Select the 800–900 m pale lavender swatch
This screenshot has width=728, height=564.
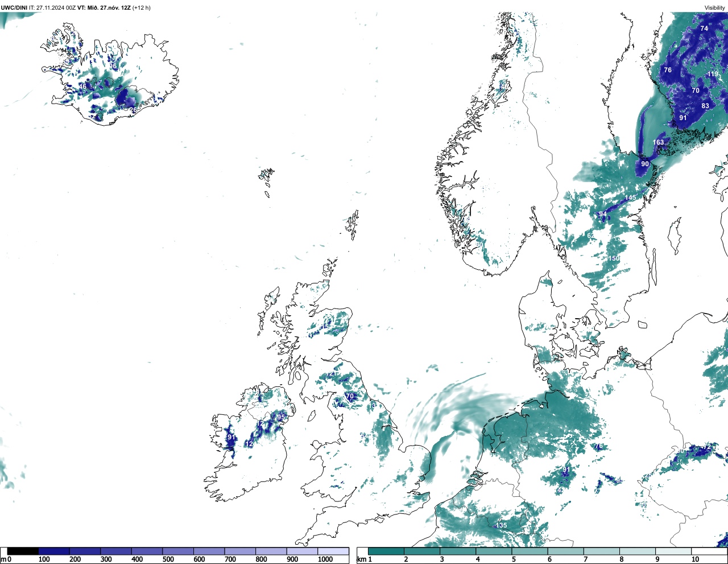[271, 551]
